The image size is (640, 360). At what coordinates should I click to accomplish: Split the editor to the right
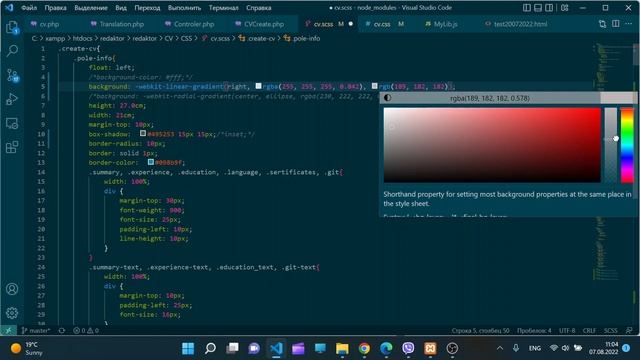pos(616,24)
